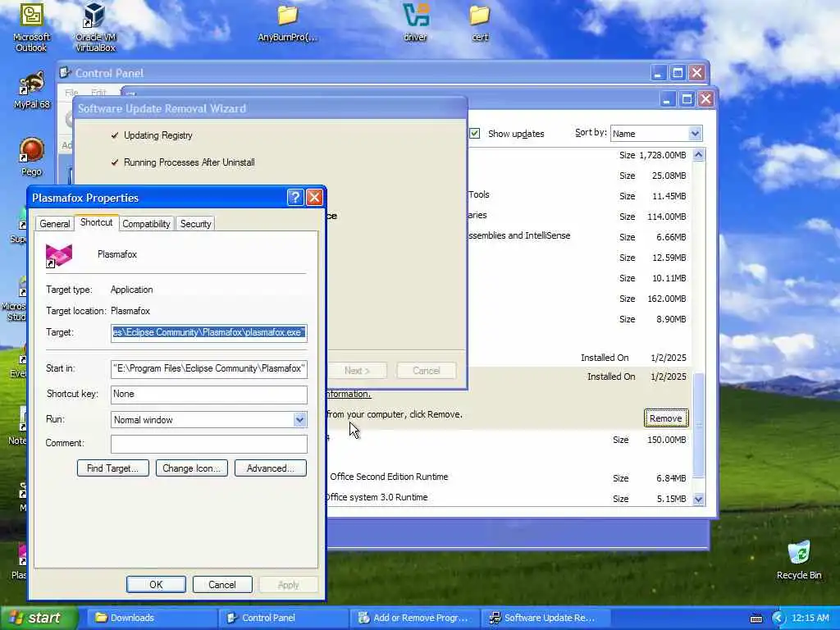Switch to Downloads taskbar window
Screen dimensions: 840x630
pyautogui.click(x=151, y=618)
